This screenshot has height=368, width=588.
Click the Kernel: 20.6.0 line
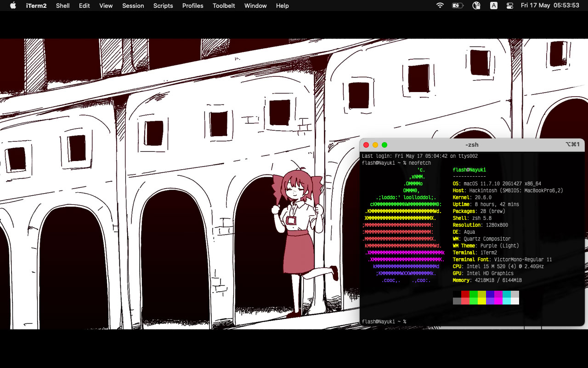tap(472, 197)
